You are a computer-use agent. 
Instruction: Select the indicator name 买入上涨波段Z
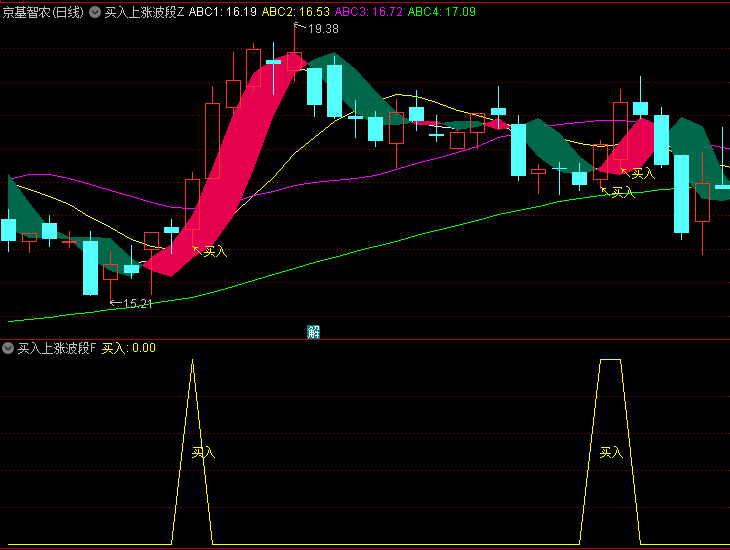144,12
